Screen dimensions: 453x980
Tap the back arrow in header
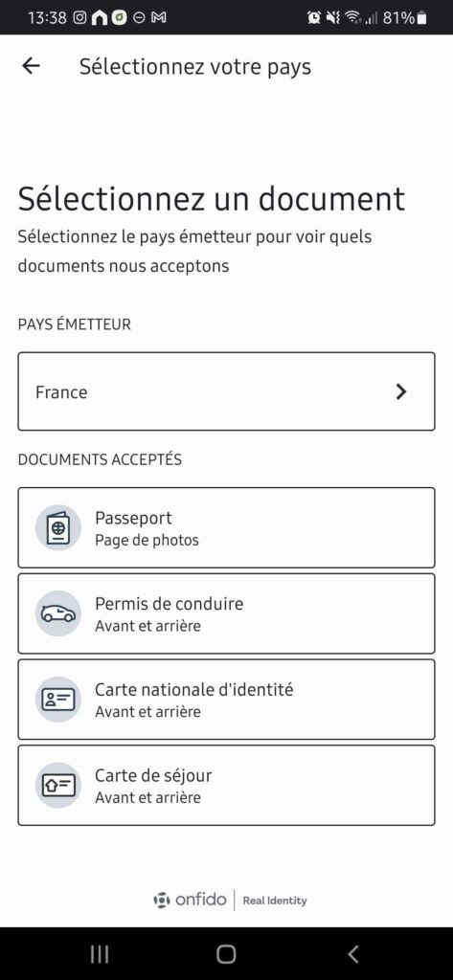point(31,66)
